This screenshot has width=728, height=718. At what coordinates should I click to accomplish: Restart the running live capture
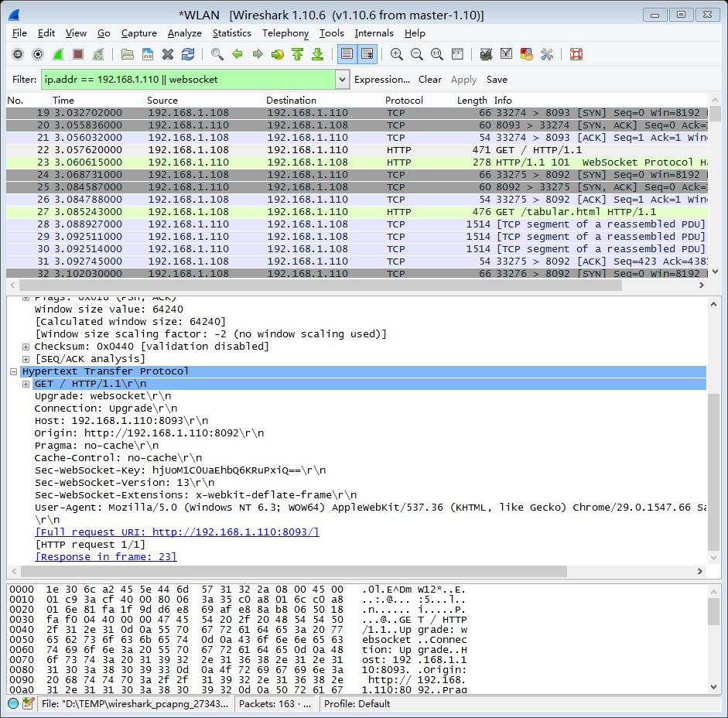(x=98, y=54)
